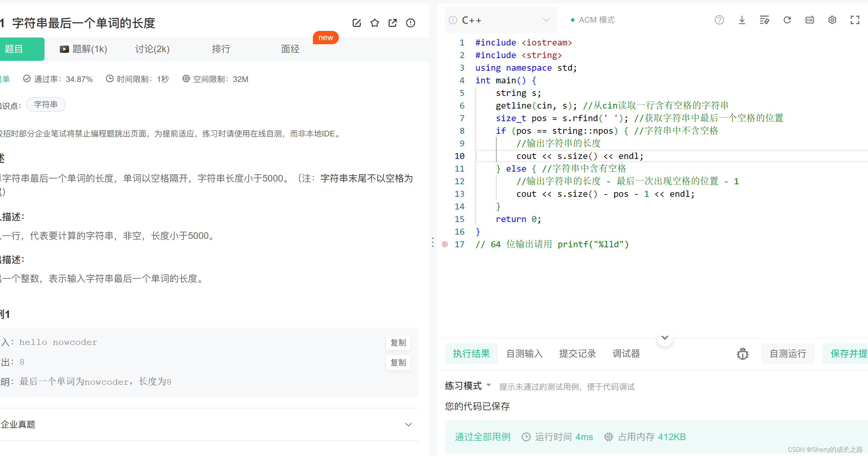The height and width of the screenshot is (456, 868).
Task: Switch to the 题解(1k) tab
Action: [x=83, y=49]
